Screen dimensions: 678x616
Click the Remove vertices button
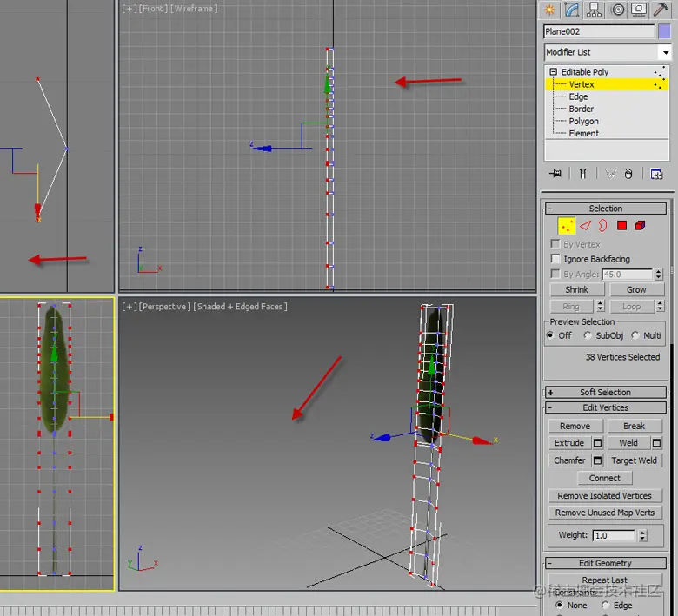coord(575,427)
